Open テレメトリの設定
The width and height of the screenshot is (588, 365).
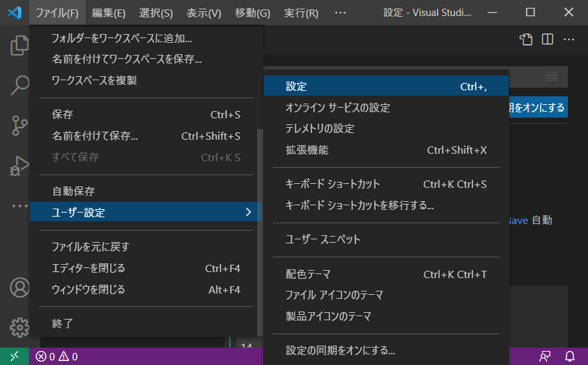(x=386, y=128)
